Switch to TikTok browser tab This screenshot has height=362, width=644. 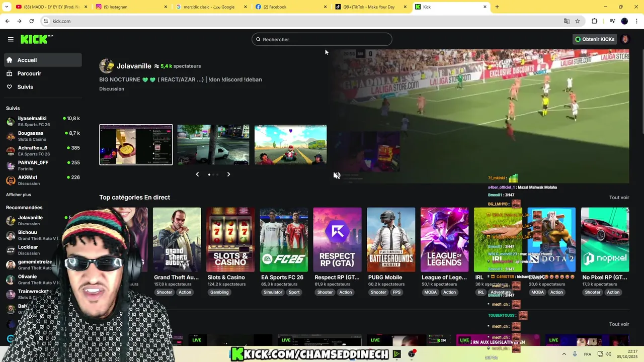[x=371, y=7]
